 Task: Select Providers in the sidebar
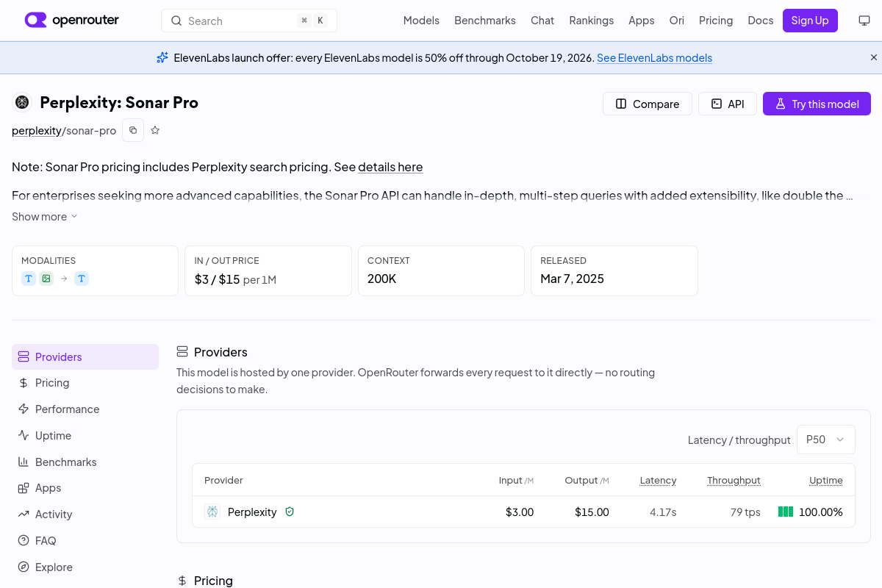click(x=85, y=356)
